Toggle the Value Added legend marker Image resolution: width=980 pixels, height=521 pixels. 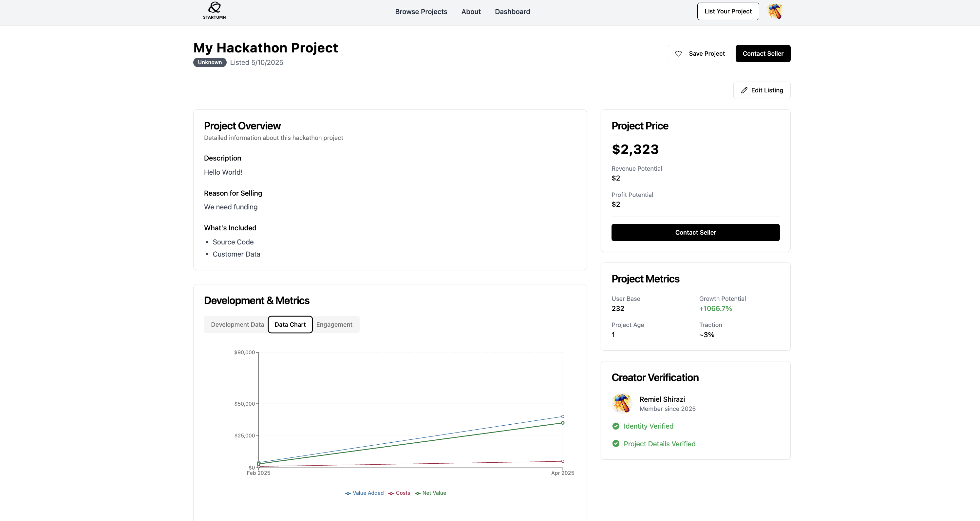point(348,493)
